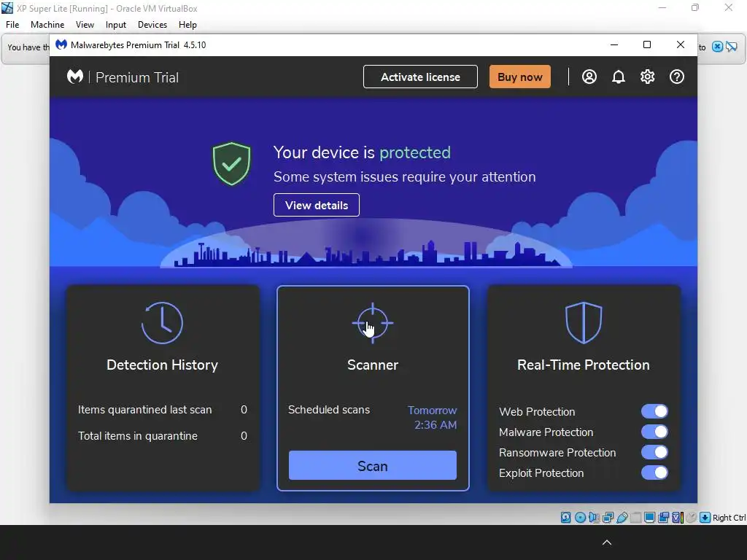Viewport: 747px width, 560px height.
Task: Click VirtualBox recording status icon
Action: pos(663,518)
